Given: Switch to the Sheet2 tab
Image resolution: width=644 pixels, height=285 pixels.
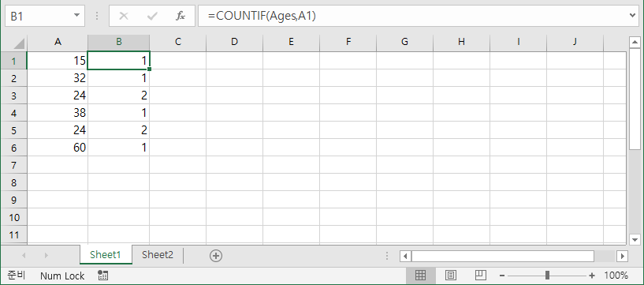Looking at the screenshot, I should point(158,254).
